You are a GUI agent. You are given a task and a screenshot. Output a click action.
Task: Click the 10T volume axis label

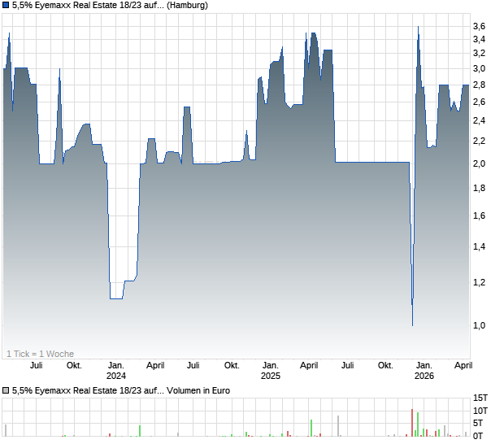click(x=480, y=411)
